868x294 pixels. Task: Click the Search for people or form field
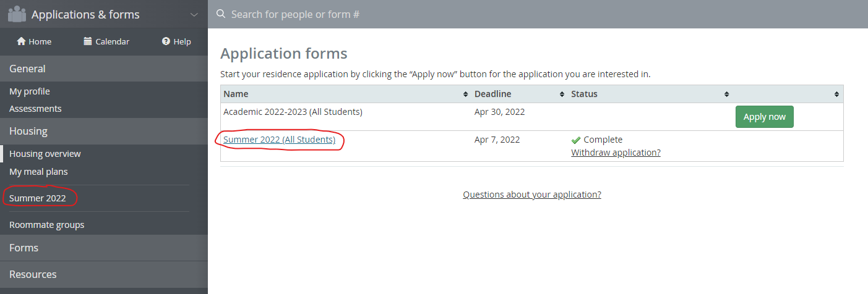coord(538,14)
